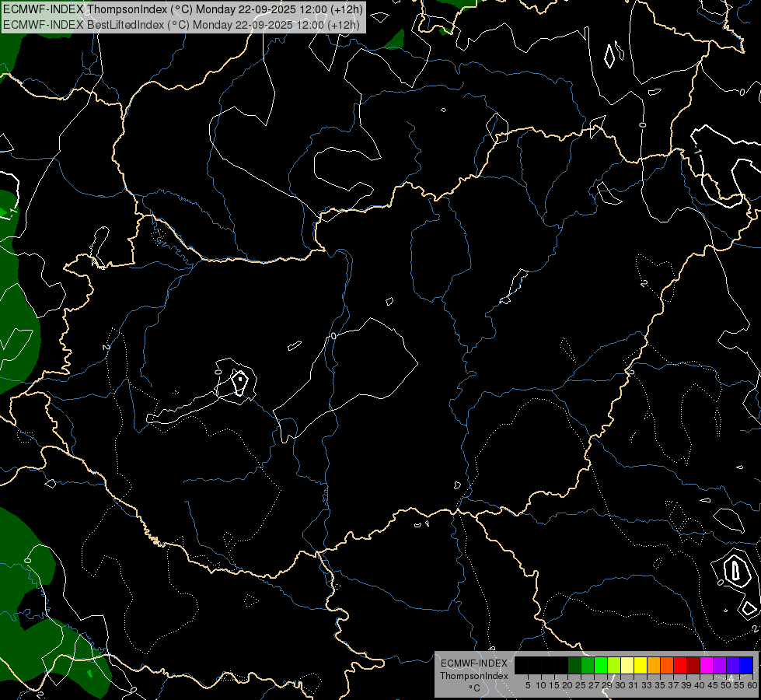Click the legend tick value 40
Image resolution: width=761 pixels, height=700 pixels.
[700, 685]
